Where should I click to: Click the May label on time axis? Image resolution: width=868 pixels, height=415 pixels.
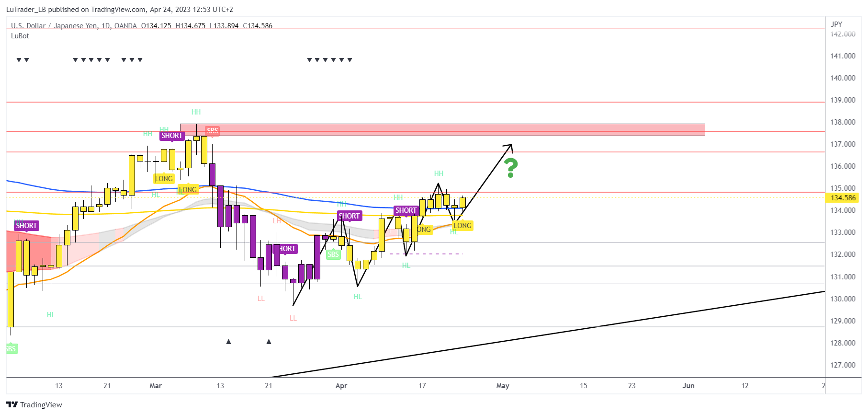click(503, 386)
